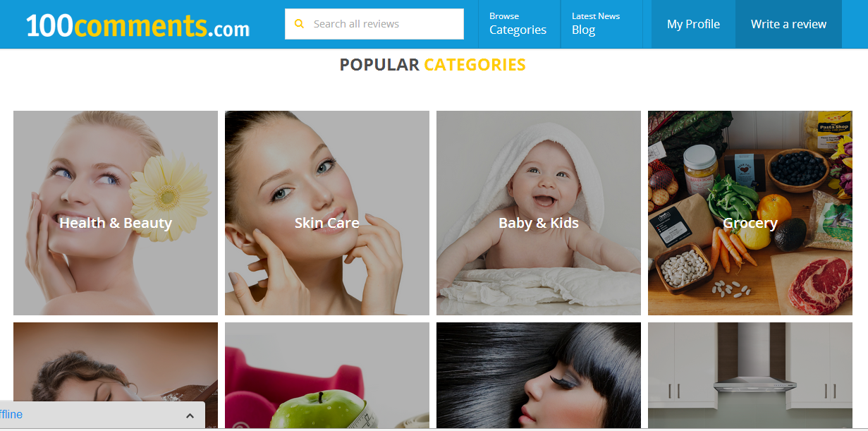
Task: Open Browse Categories menu
Action: (x=518, y=24)
